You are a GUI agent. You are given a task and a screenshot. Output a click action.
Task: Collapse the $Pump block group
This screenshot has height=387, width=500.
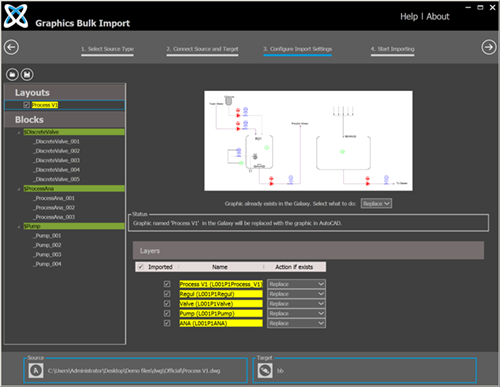(x=19, y=227)
